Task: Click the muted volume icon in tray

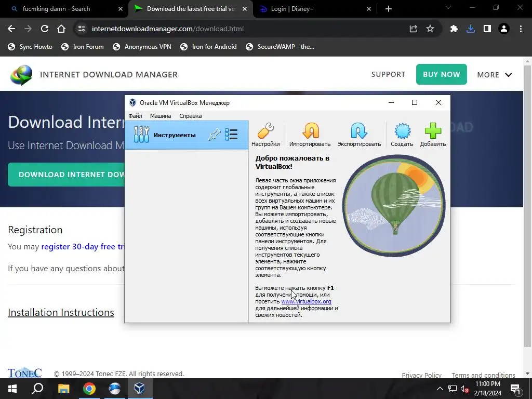Action: click(464, 389)
